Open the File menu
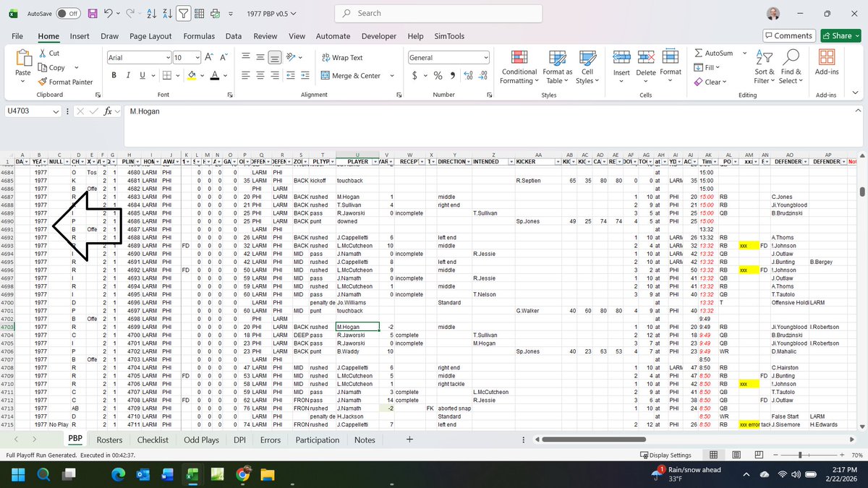This screenshot has height=488, width=868. [17, 36]
